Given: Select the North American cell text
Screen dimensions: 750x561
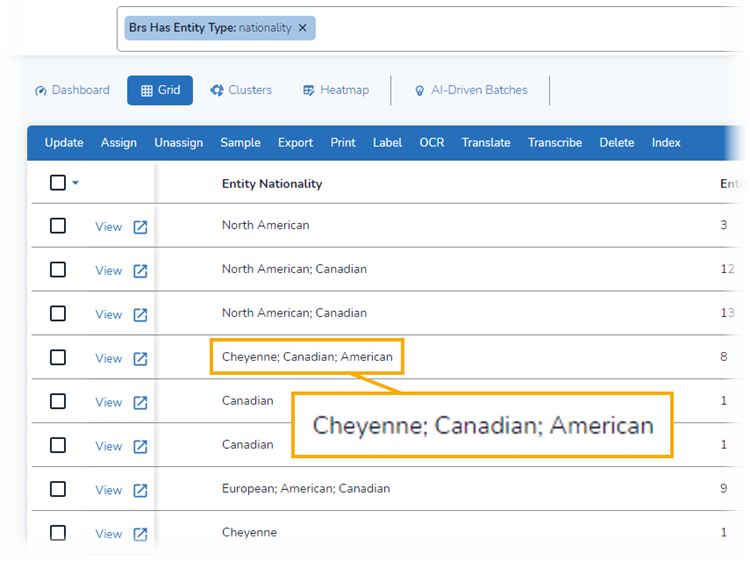Looking at the screenshot, I should [x=265, y=225].
